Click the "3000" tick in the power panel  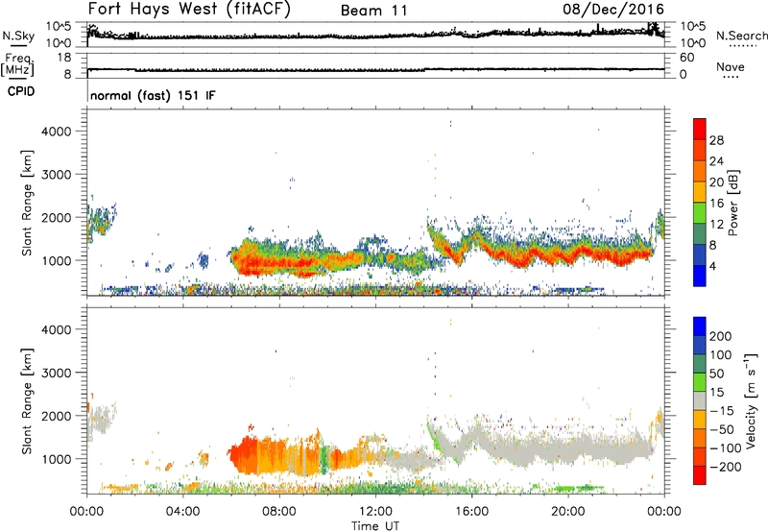coord(57,175)
